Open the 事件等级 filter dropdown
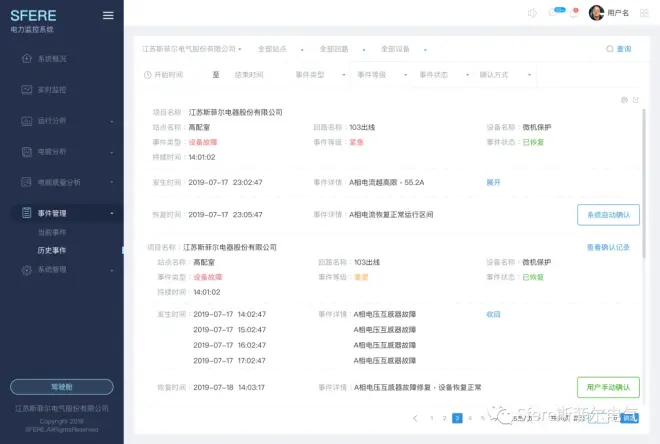 (380, 75)
